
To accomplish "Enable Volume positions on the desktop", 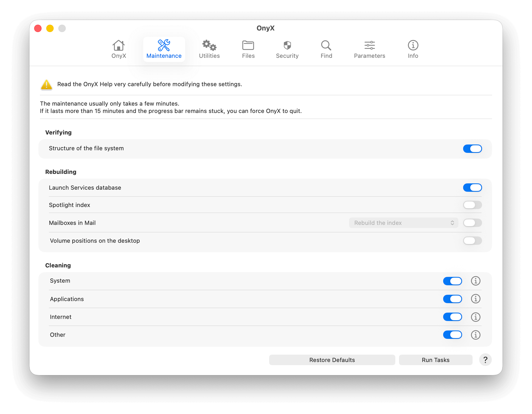I will [472, 241].
